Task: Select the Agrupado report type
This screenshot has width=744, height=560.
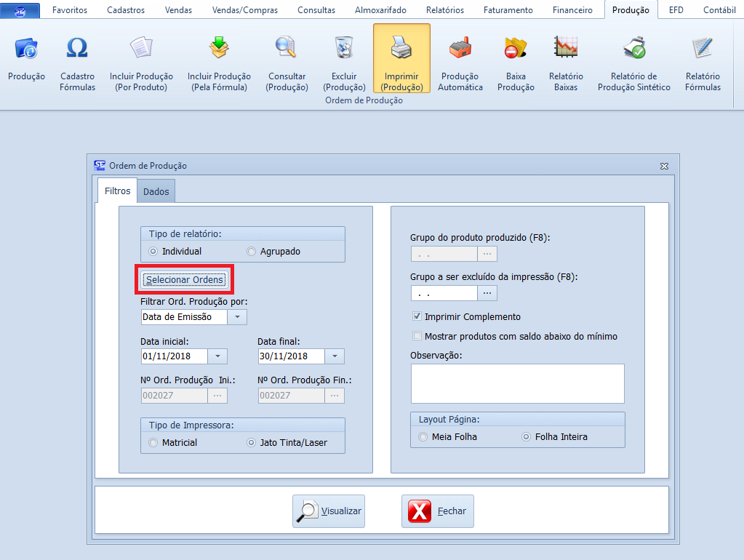Action: (252, 252)
